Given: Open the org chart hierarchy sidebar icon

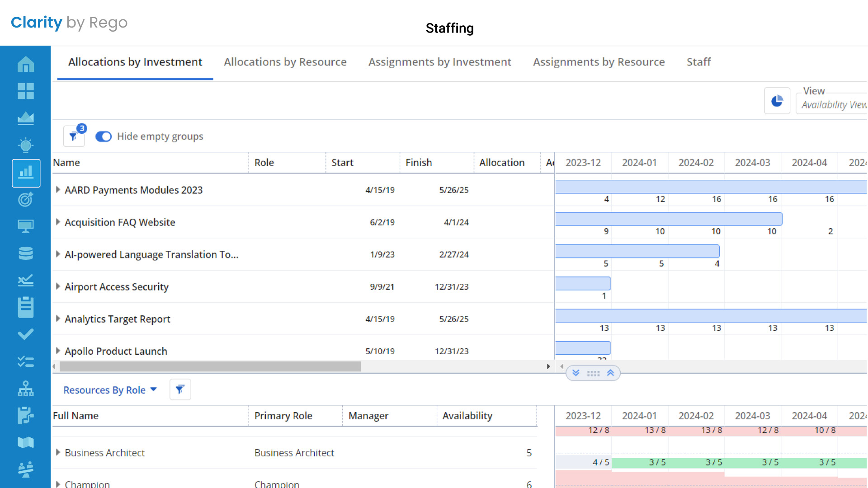Looking at the screenshot, I should [26, 389].
